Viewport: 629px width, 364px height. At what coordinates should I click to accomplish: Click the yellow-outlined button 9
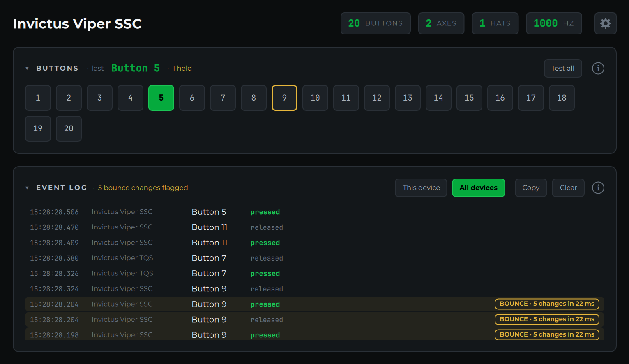(x=284, y=98)
